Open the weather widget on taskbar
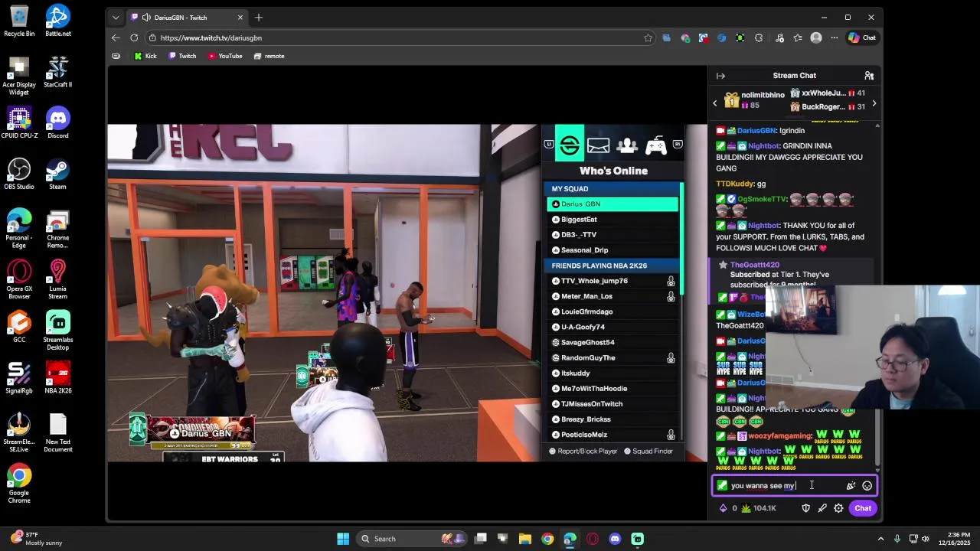This screenshot has height=551, width=980. (35, 539)
